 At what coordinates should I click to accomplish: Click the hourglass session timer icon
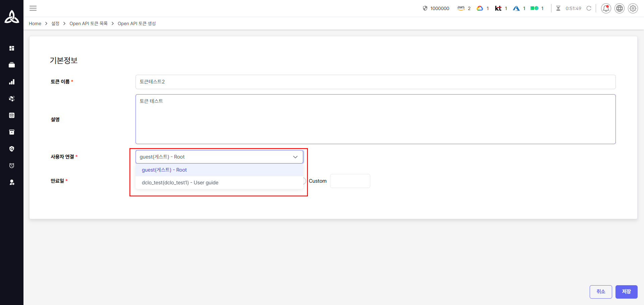click(x=558, y=8)
